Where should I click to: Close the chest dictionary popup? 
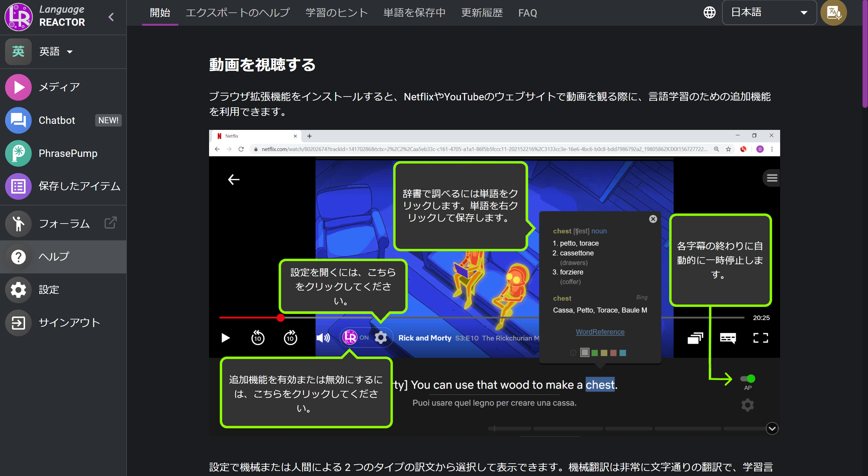tap(653, 219)
